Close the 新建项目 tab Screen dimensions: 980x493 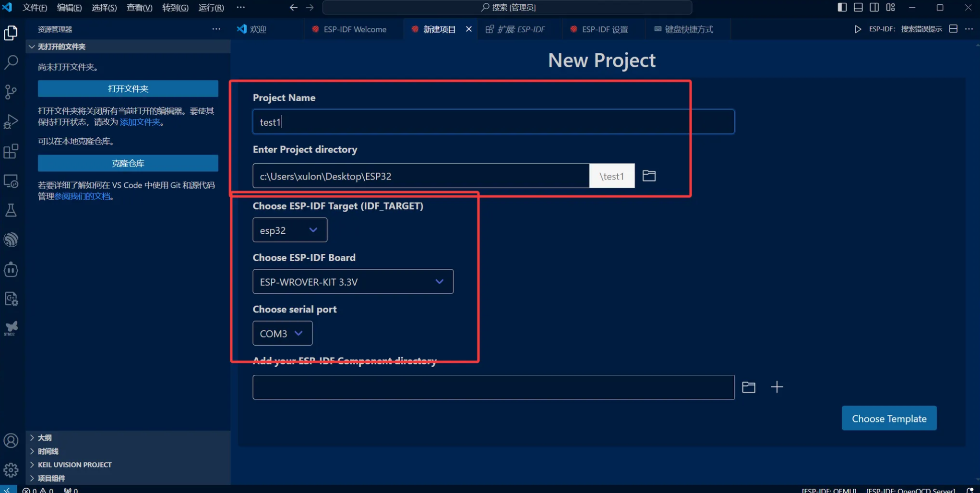click(x=469, y=29)
